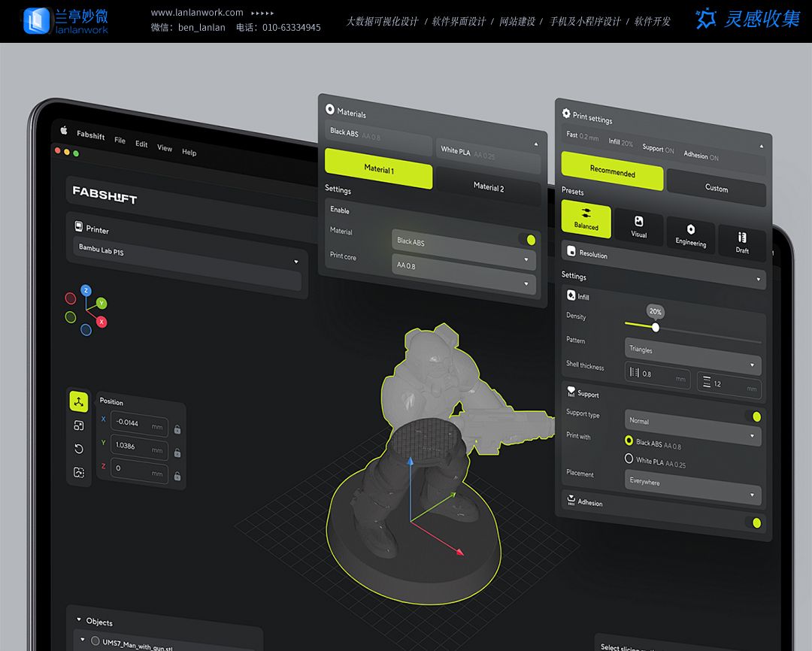The image size is (812, 651).
Task: Collapse the Materials panel arrow
Action: [x=536, y=144]
